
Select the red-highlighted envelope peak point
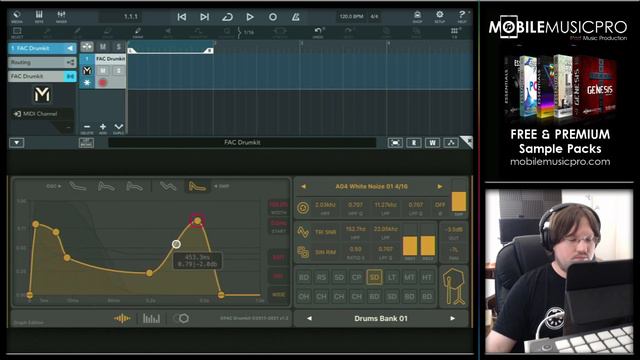198,221
